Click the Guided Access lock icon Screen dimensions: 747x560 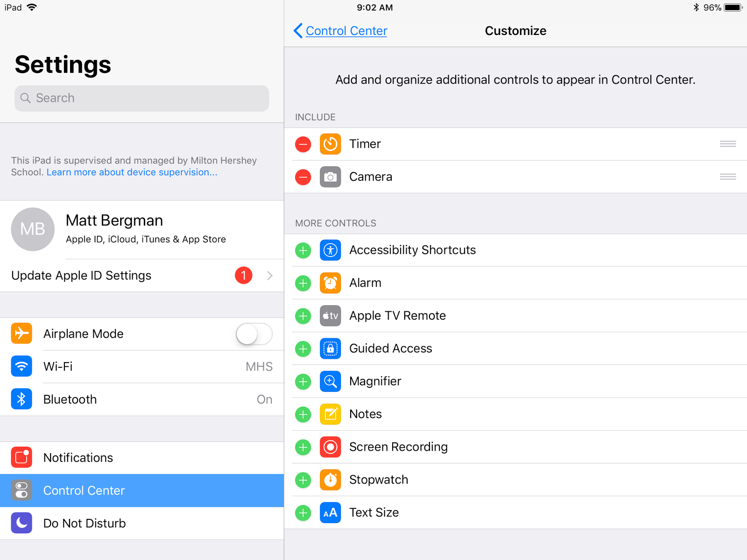pos(330,349)
